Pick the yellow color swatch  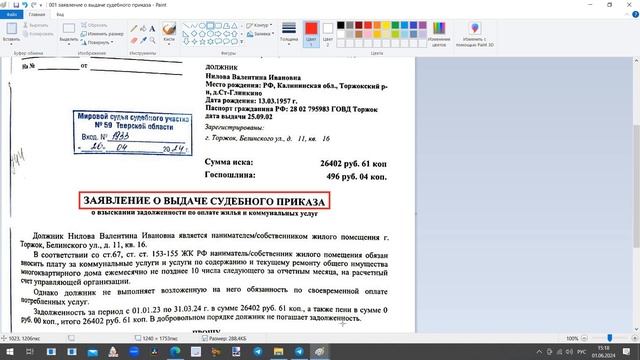click(386, 25)
